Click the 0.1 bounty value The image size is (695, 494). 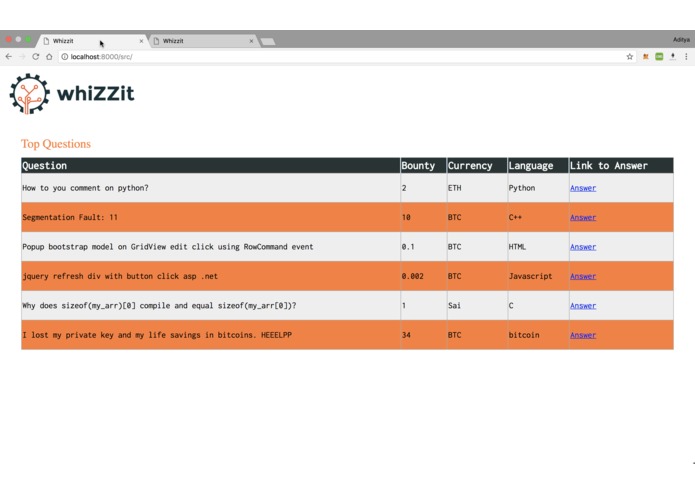pyautogui.click(x=408, y=247)
